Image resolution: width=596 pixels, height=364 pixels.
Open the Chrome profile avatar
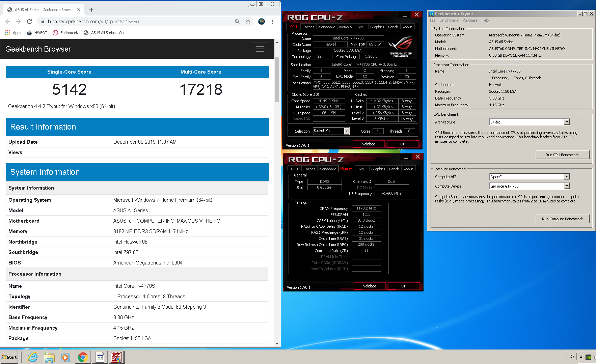[262, 22]
